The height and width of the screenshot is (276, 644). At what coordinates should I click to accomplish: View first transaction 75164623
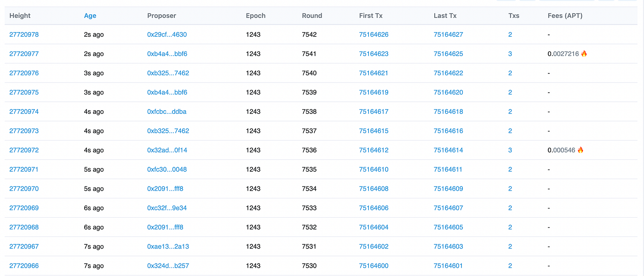[x=374, y=54]
